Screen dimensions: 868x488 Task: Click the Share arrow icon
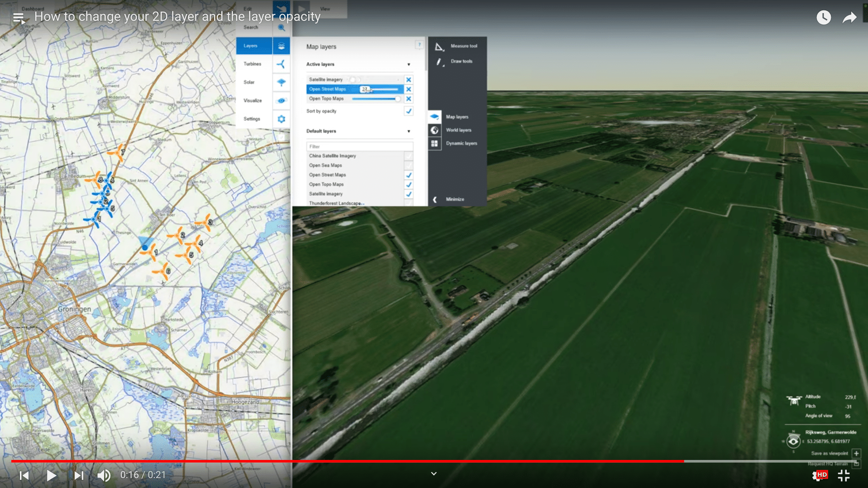(x=849, y=18)
